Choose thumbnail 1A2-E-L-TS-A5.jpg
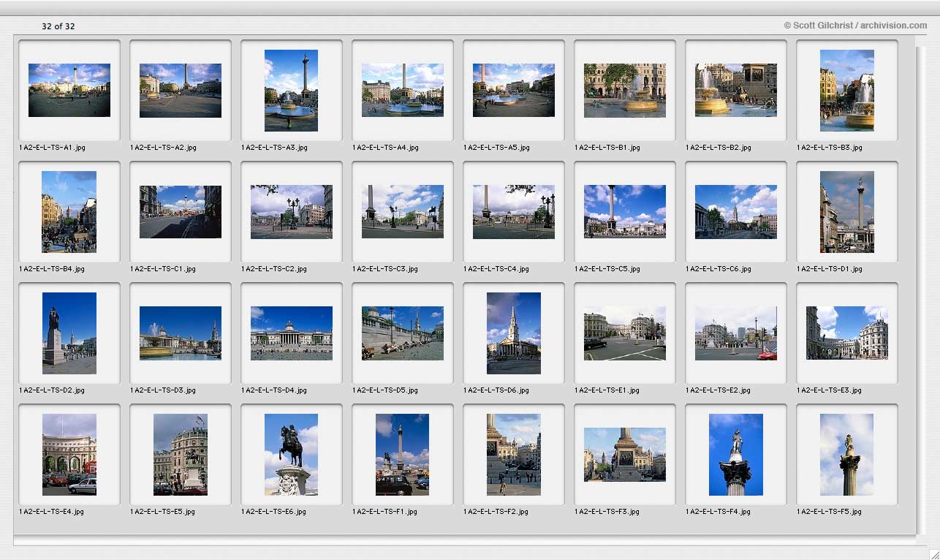The image size is (940, 560). [514, 90]
